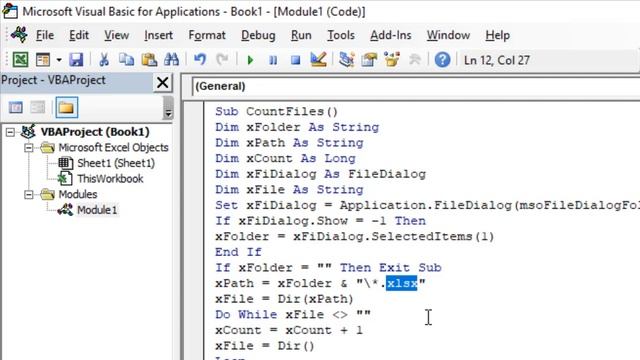Click the 'Dim xFolder As String' line
This screenshot has width=640, height=360.
click(297, 127)
